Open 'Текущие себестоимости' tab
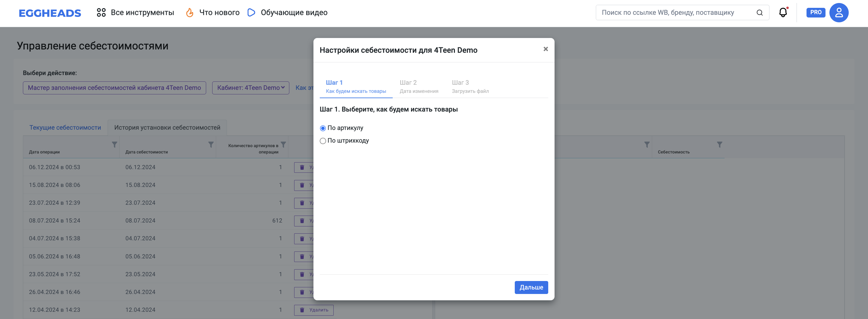This screenshot has width=868, height=319. (65, 128)
